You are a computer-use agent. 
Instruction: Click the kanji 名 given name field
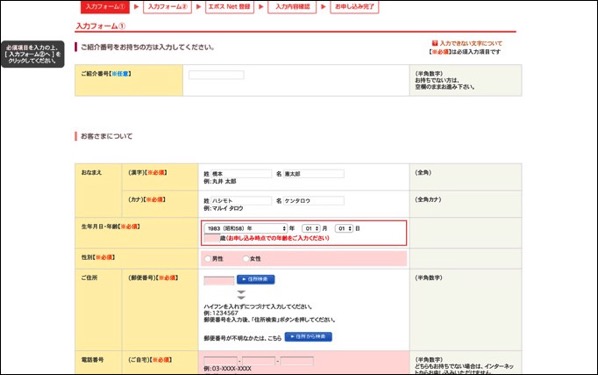313,174
